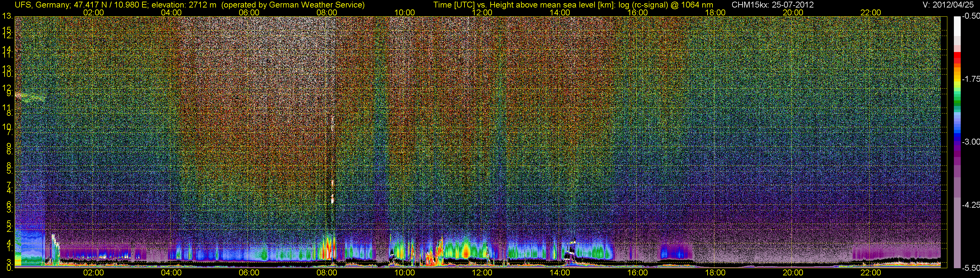This screenshot has height=278, width=980.
Task: Click the 04:00 label on the top time axis
Action: pyautogui.click(x=171, y=12)
